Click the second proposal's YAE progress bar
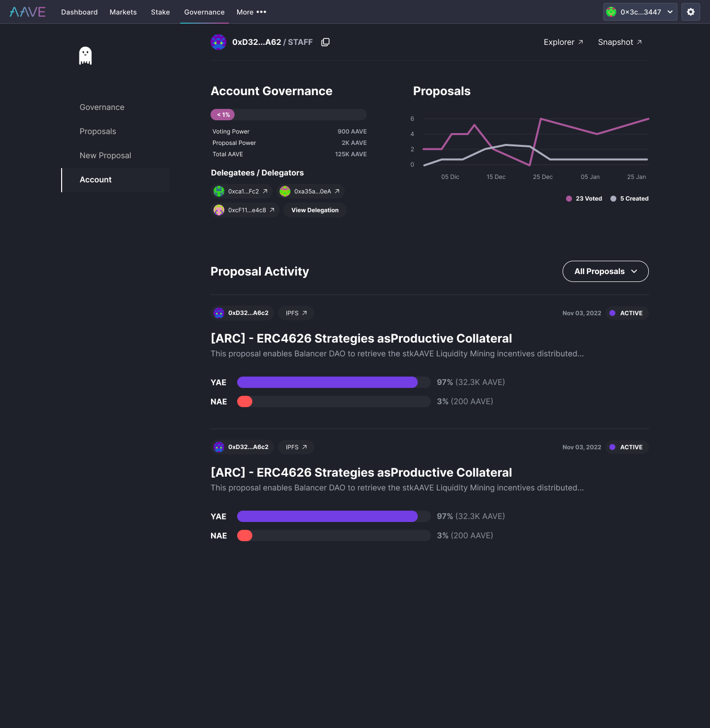The height and width of the screenshot is (728, 710). [x=334, y=516]
